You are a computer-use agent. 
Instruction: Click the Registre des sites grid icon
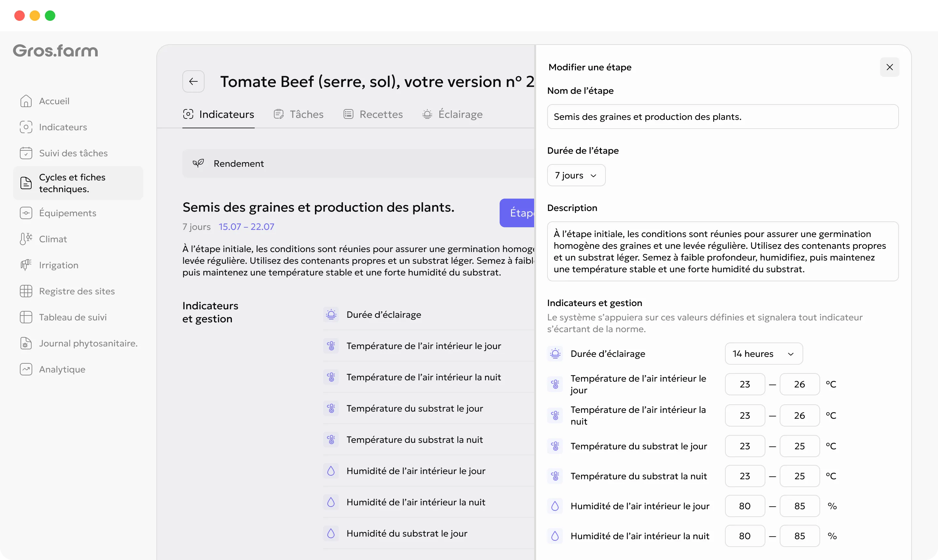coord(26,291)
